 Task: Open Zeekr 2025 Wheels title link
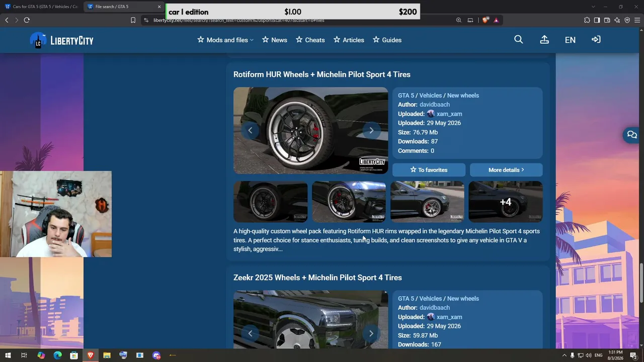[x=317, y=278]
